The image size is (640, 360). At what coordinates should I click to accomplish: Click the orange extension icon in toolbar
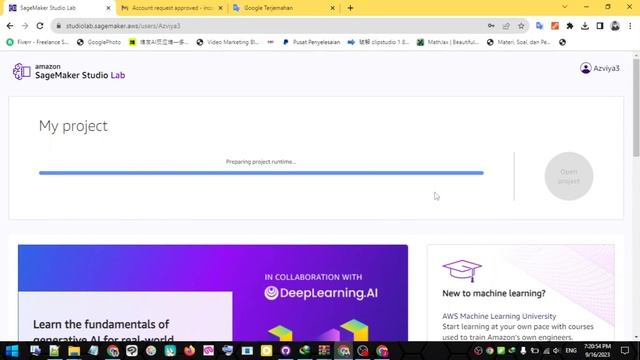555,26
